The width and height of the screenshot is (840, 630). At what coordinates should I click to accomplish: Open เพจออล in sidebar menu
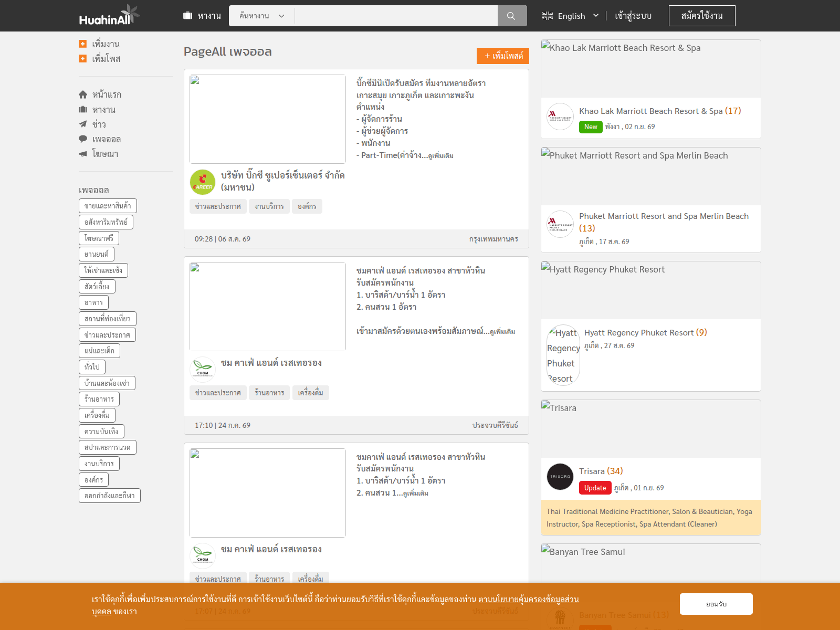[x=107, y=139]
